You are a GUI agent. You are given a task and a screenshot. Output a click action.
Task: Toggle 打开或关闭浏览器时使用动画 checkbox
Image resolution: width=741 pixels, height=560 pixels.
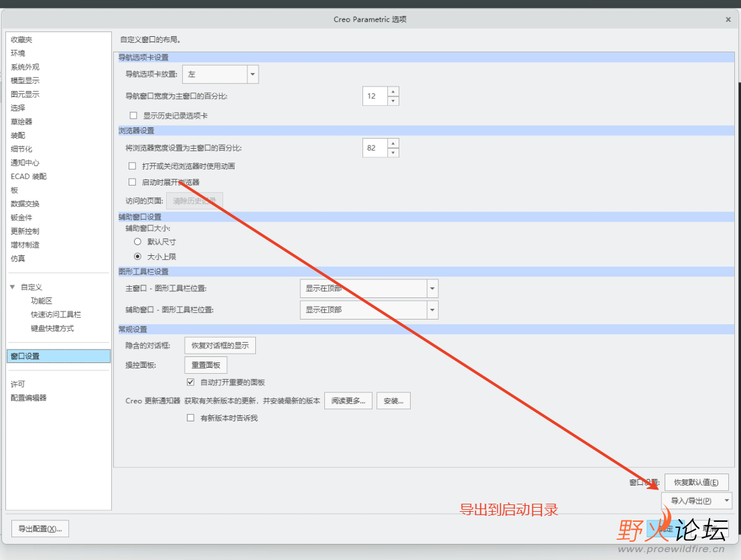133,166
